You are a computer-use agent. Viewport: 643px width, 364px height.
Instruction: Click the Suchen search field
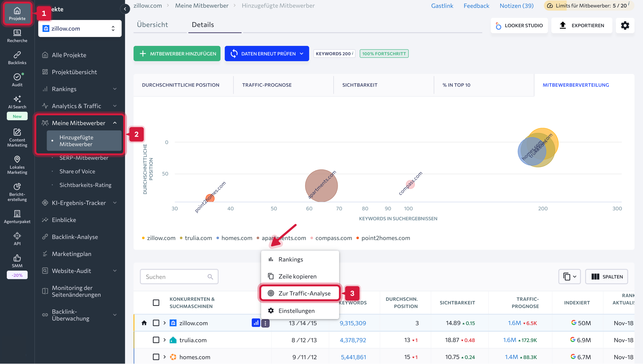tap(175, 277)
